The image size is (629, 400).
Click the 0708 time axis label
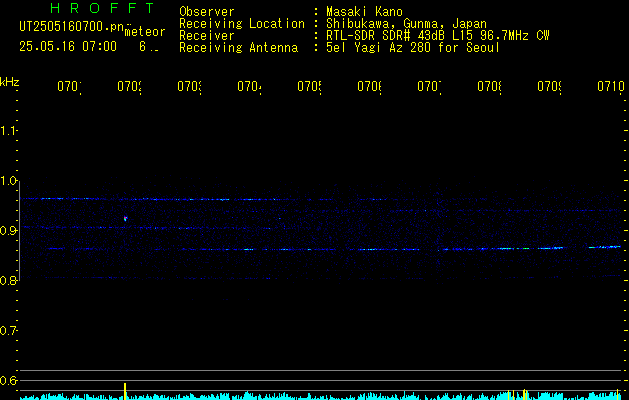click(x=489, y=86)
